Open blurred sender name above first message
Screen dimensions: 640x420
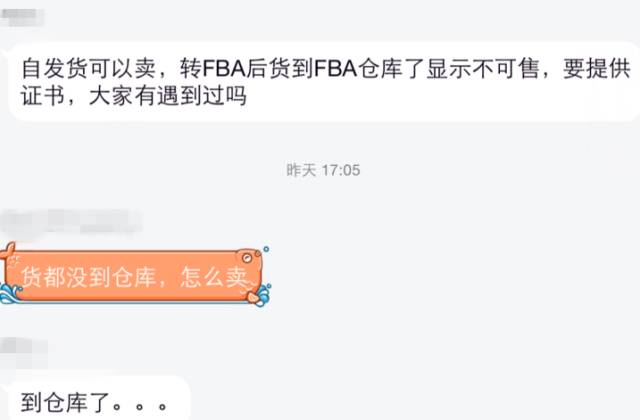[22, 16]
